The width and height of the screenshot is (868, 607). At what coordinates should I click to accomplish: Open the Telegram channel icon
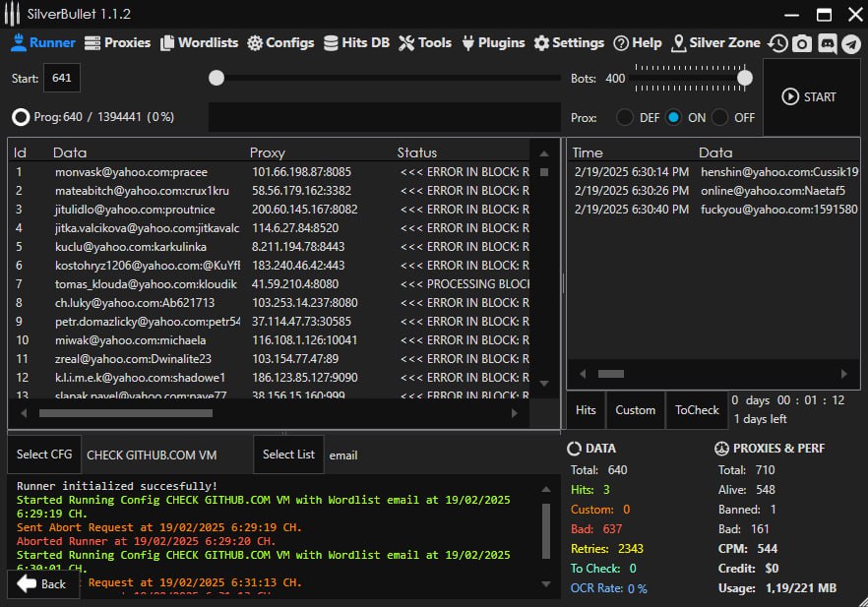click(x=851, y=43)
